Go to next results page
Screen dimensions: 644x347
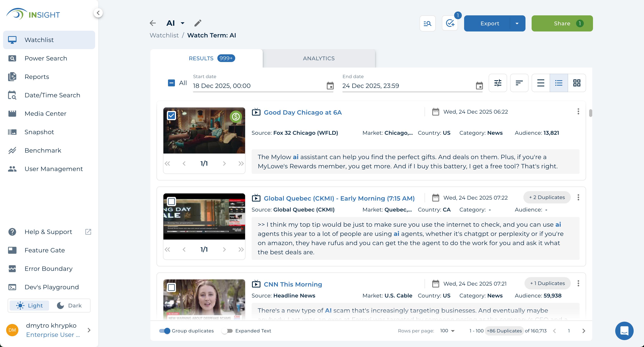pyautogui.click(x=584, y=331)
